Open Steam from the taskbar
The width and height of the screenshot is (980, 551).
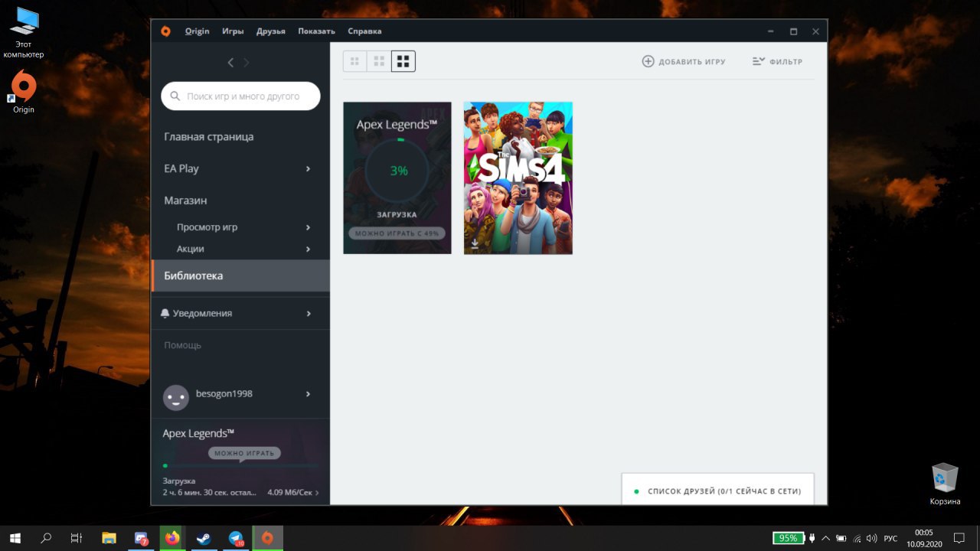(204, 538)
